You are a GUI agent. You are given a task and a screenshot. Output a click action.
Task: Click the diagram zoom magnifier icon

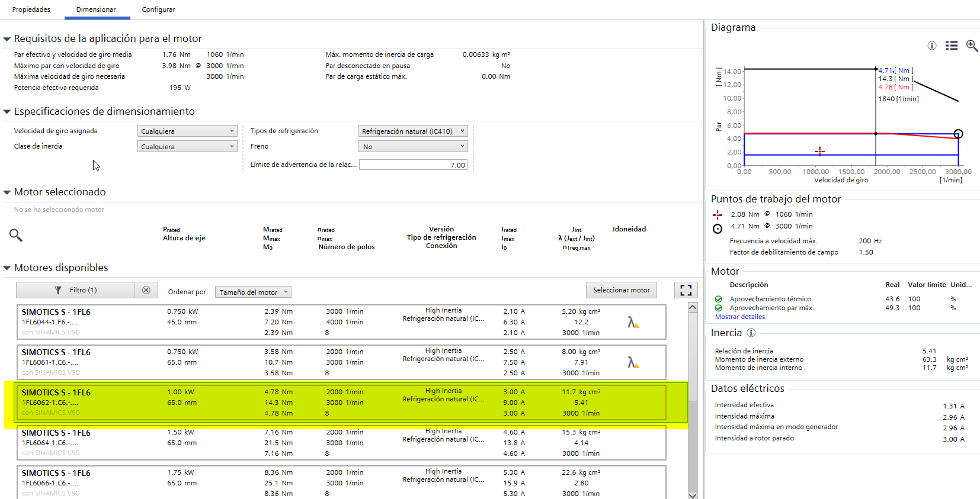click(x=972, y=46)
